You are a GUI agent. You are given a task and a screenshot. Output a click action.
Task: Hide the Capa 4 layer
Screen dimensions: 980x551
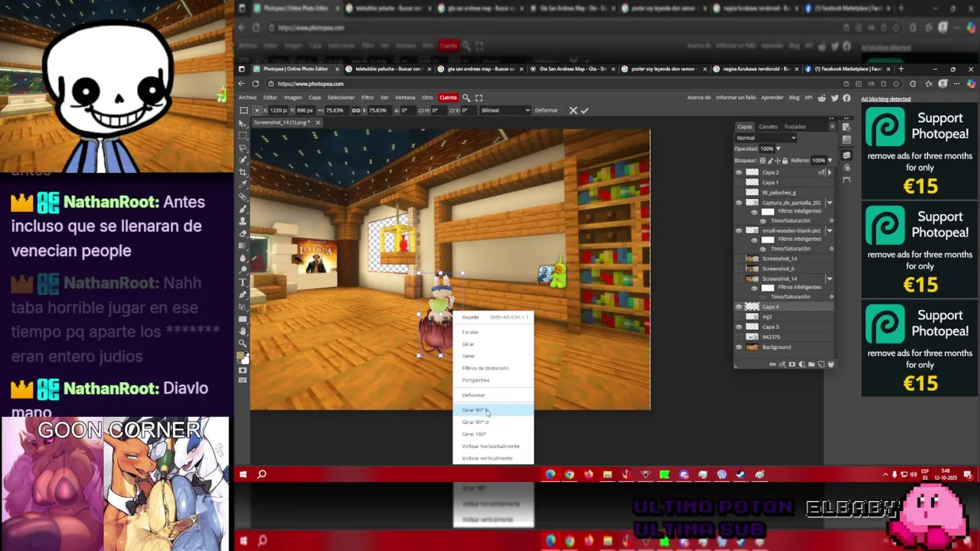(739, 307)
